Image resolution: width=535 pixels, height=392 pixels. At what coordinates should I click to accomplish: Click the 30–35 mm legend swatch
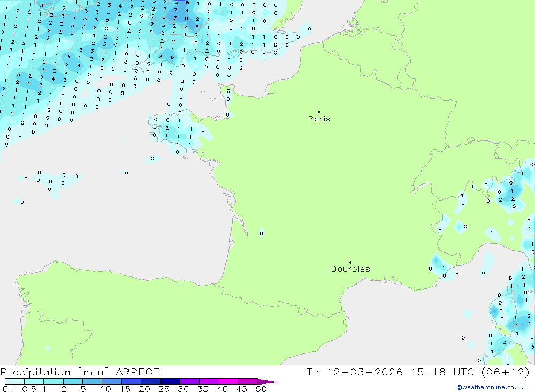[x=189, y=381]
